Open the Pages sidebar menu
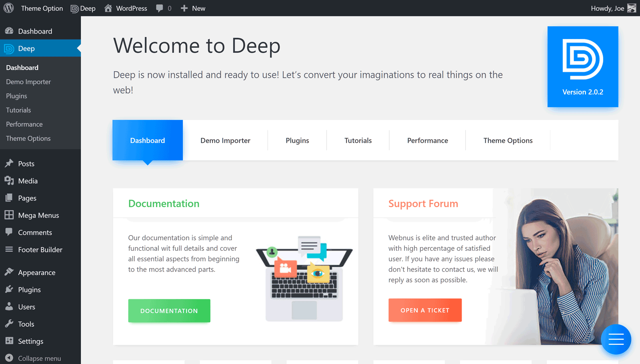The height and width of the screenshot is (364, 640). (x=40, y=198)
